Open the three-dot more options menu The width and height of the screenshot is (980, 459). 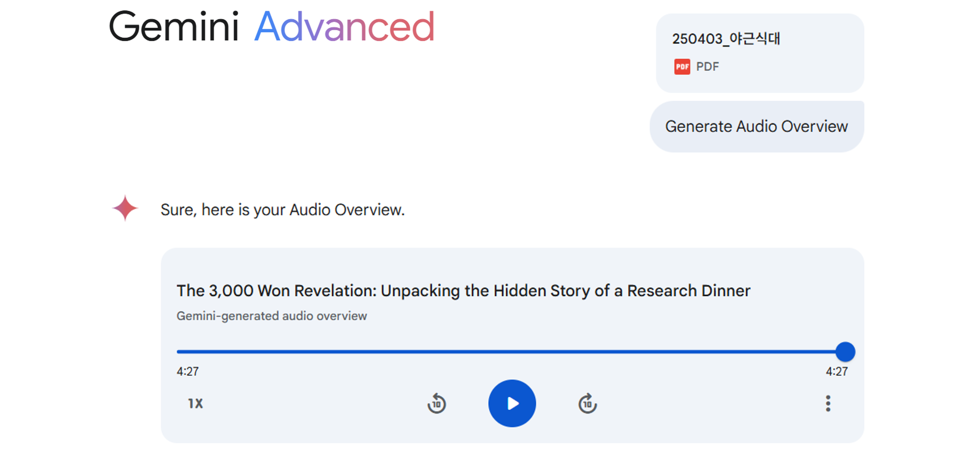click(x=828, y=403)
